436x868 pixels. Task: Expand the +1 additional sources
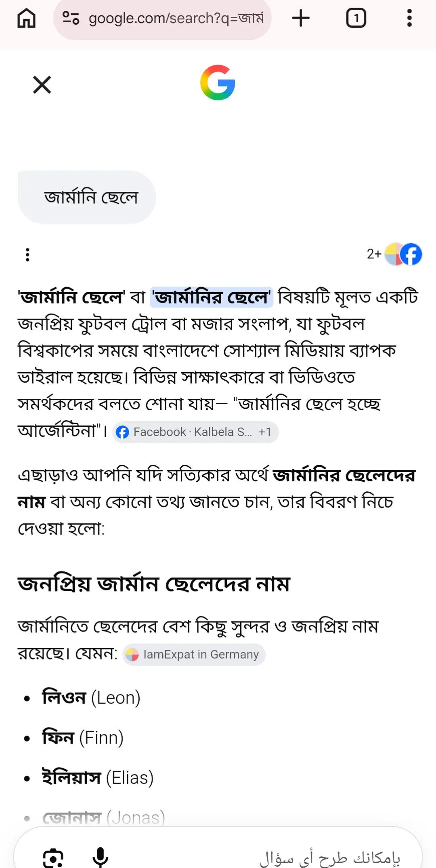point(265,432)
